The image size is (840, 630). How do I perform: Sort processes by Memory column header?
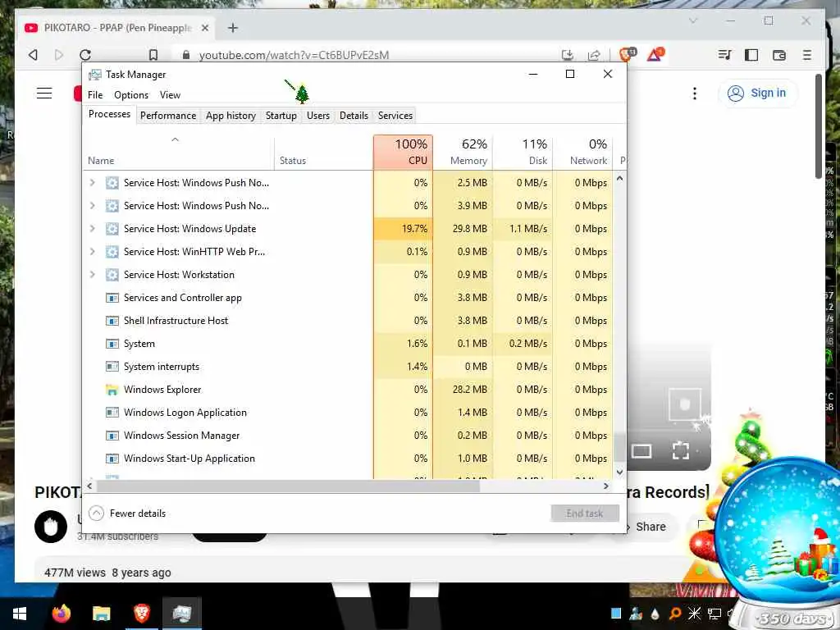click(463, 153)
